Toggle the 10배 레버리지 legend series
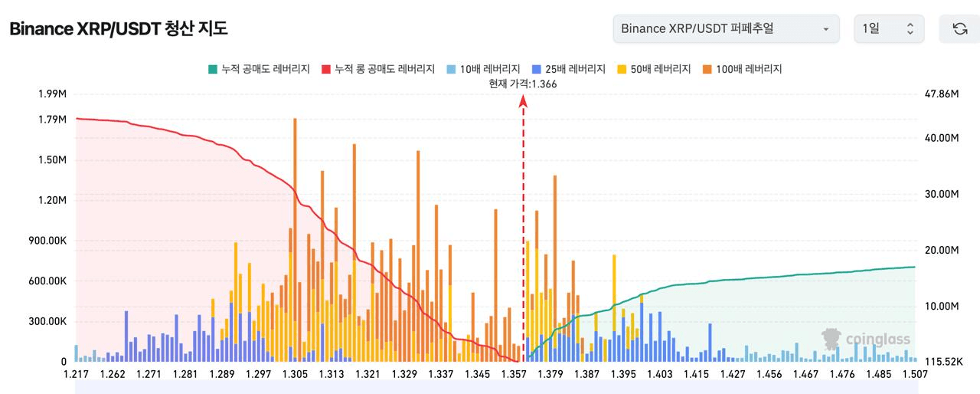This screenshot has width=980, height=394. pyautogui.click(x=484, y=69)
